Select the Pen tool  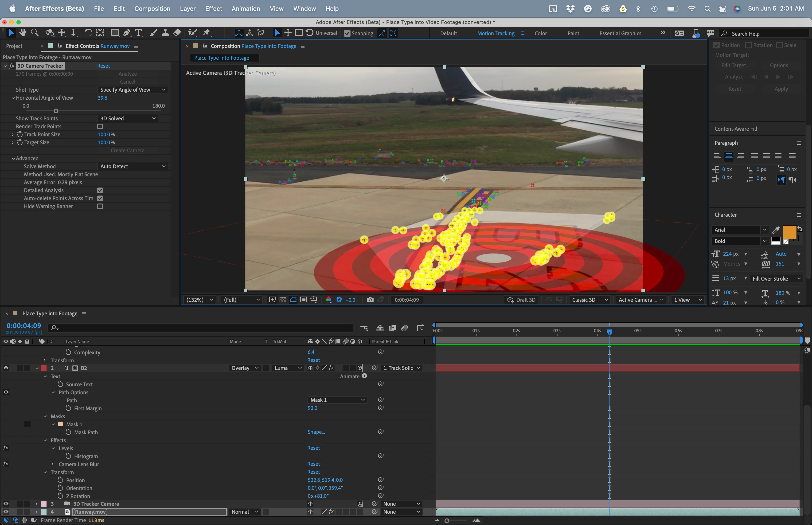pyautogui.click(x=127, y=33)
